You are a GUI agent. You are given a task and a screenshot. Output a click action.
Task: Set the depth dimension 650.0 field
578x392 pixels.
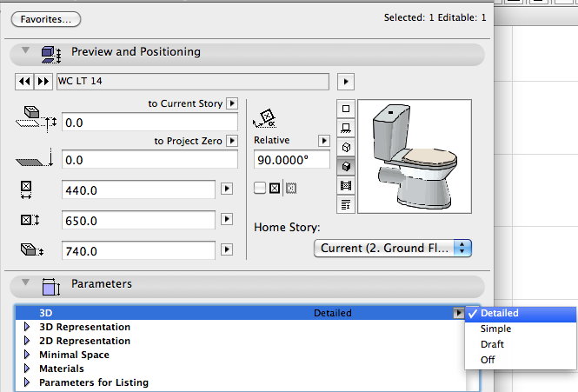point(138,220)
